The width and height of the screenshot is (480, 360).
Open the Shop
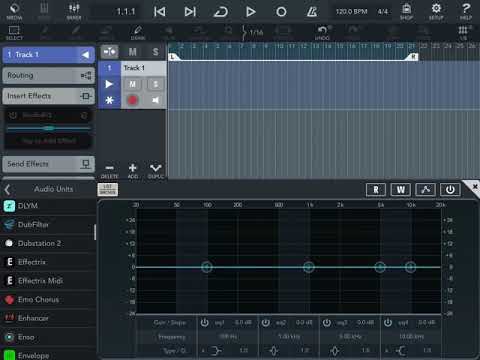pos(406,11)
